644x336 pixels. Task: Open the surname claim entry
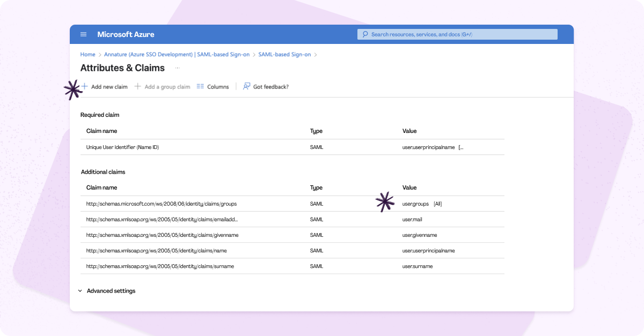tap(160, 266)
